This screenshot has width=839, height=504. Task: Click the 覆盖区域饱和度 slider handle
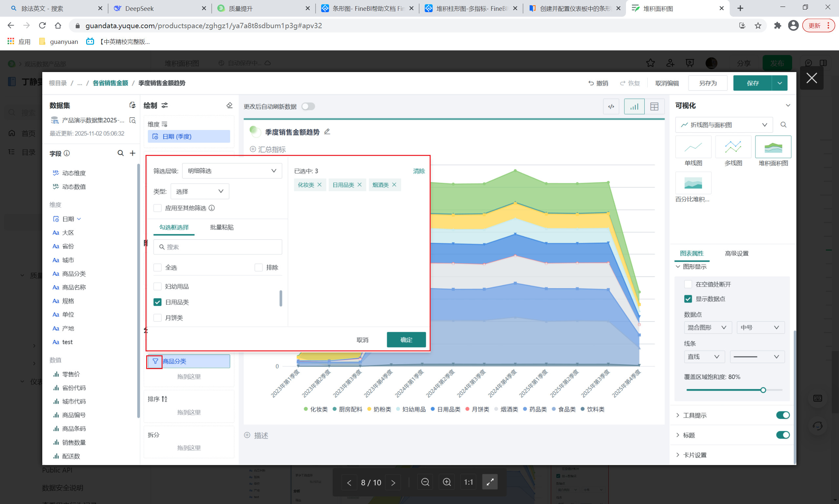tap(763, 390)
